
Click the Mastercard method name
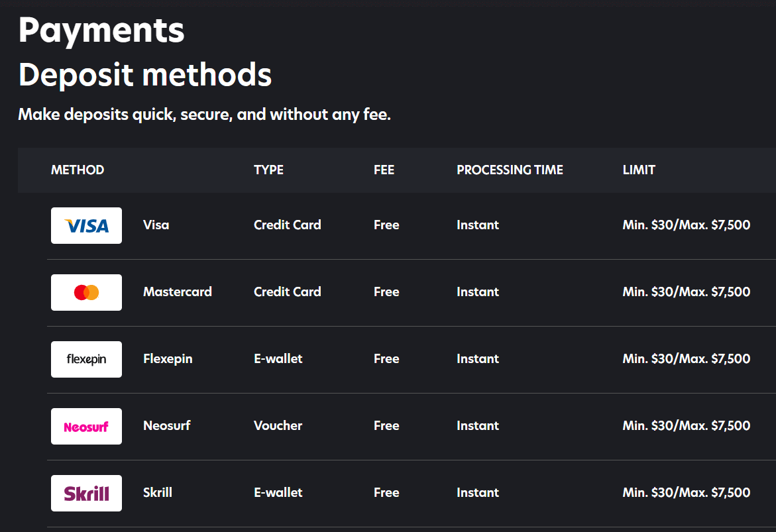(x=177, y=292)
